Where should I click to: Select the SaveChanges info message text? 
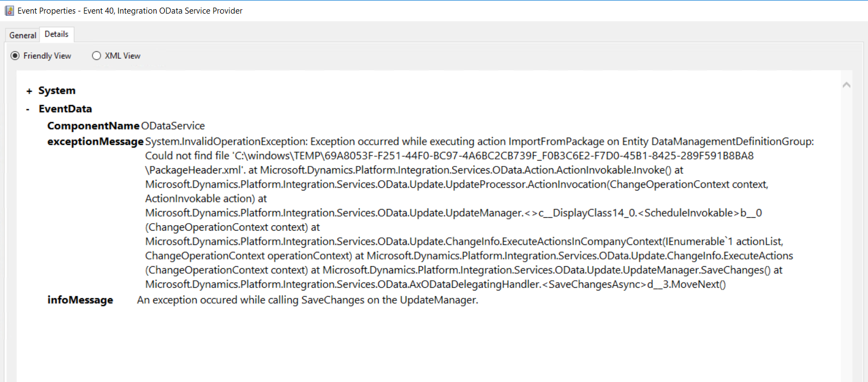click(308, 300)
